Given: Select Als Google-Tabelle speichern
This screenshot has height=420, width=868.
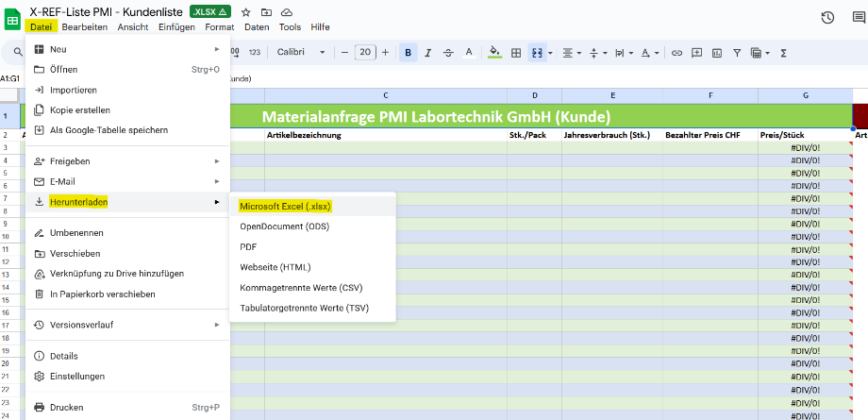Looking at the screenshot, I should [x=128, y=130].
